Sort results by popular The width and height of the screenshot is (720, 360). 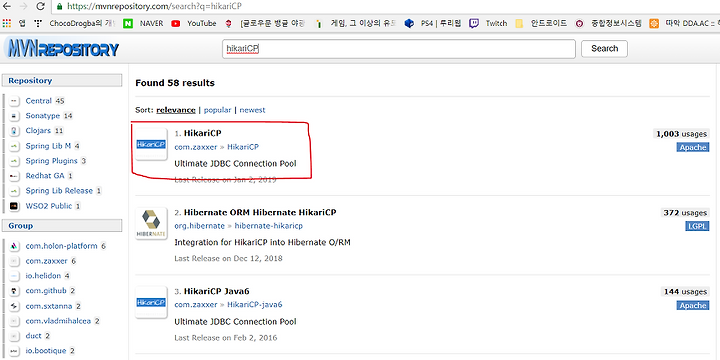pos(217,110)
